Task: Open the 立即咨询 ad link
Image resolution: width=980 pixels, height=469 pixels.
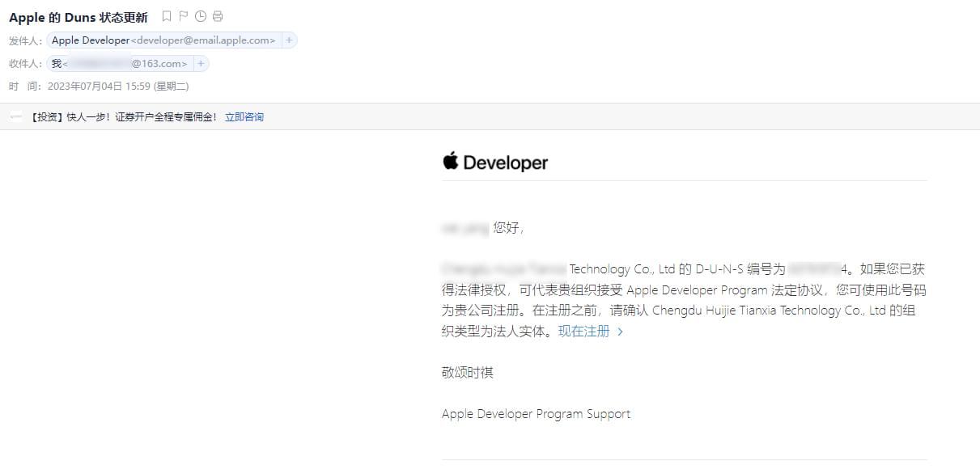Action: point(244,117)
